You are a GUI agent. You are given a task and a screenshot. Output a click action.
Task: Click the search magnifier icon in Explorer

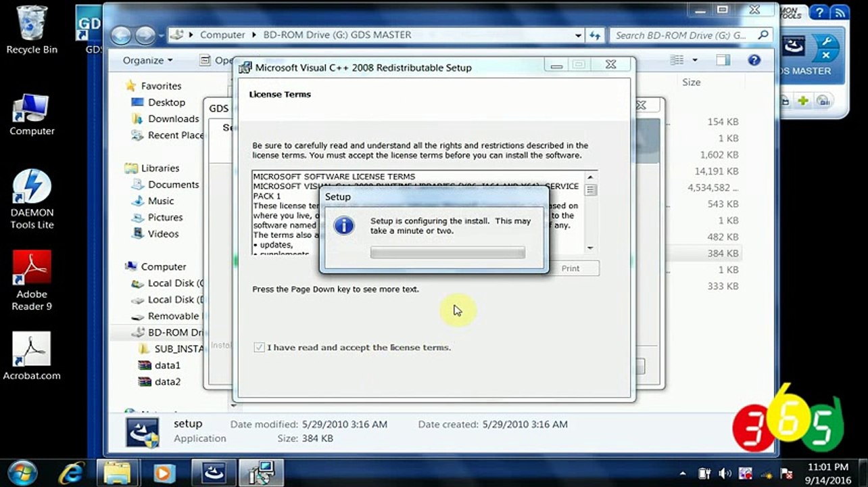click(763, 34)
